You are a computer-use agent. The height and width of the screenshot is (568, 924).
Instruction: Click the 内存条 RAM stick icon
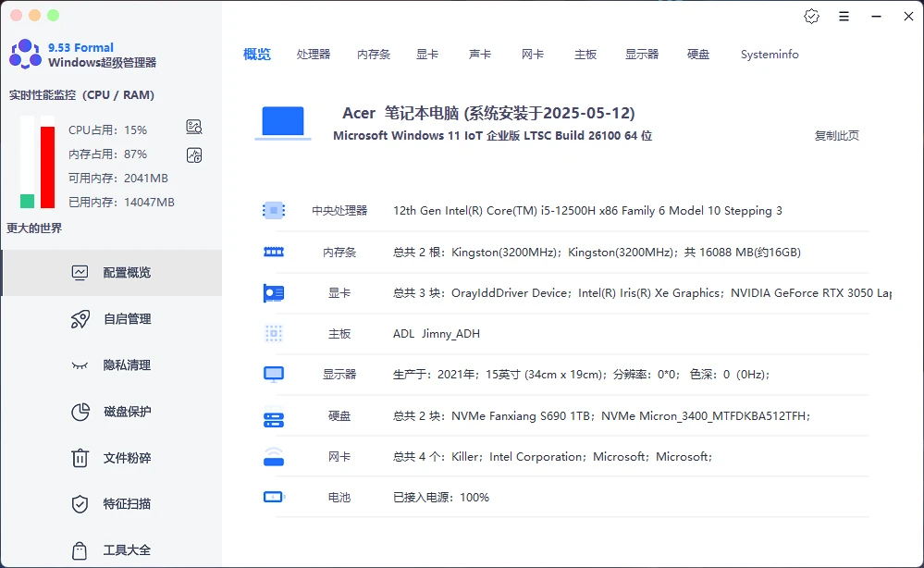click(274, 253)
